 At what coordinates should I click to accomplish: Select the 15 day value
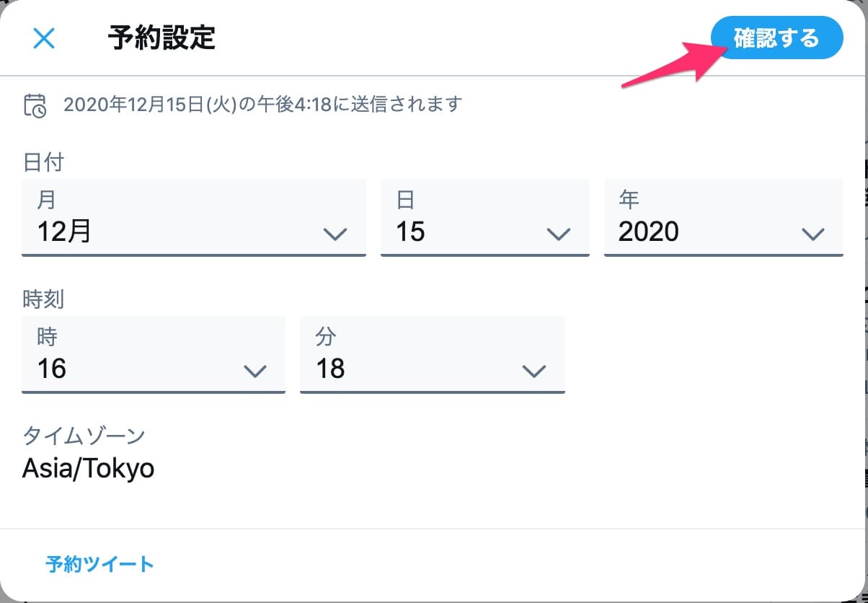click(x=411, y=232)
